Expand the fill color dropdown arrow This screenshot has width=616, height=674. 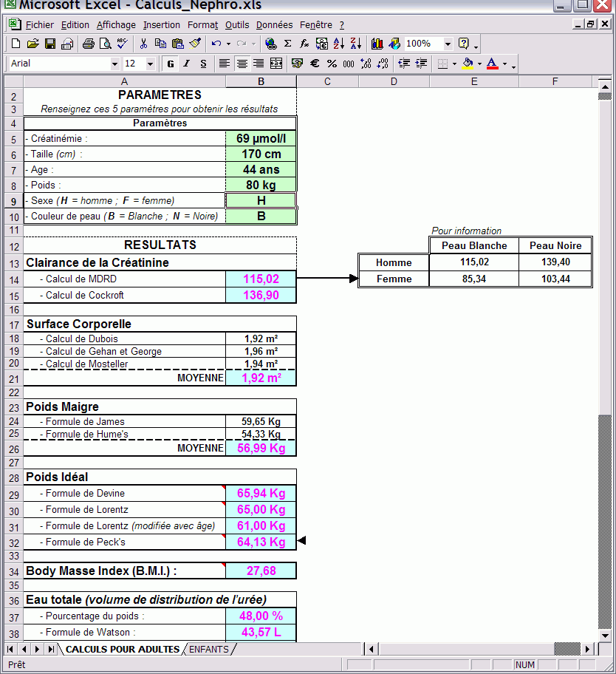point(479,64)
